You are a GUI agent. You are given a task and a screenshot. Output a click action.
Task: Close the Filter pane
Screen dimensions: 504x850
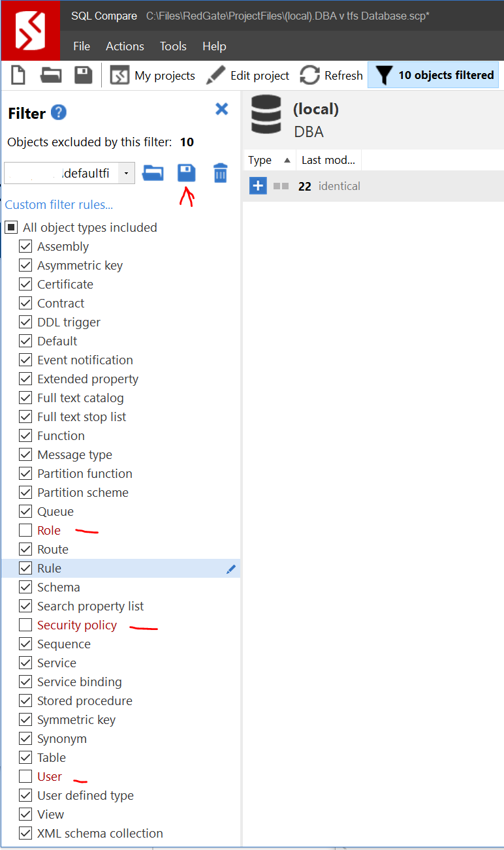tap(222, 109)
